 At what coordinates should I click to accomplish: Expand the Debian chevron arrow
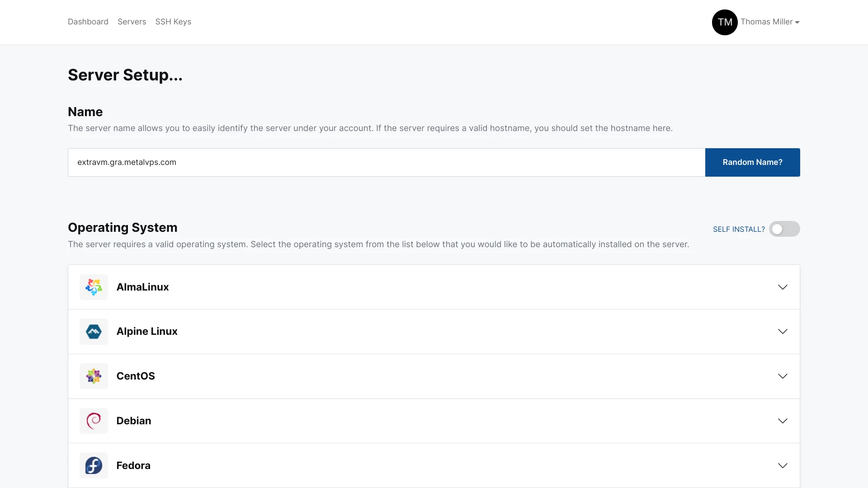(x=783, y=421)
